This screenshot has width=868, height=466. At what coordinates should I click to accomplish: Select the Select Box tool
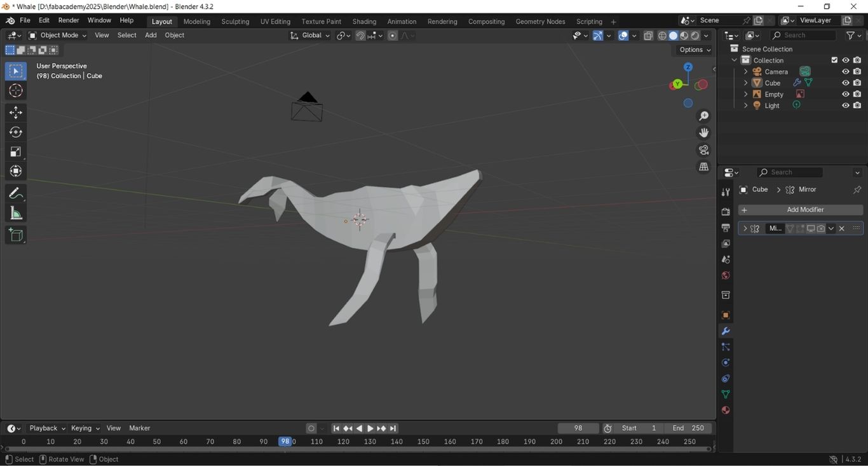pyautogui.click(x=16, y=71)
